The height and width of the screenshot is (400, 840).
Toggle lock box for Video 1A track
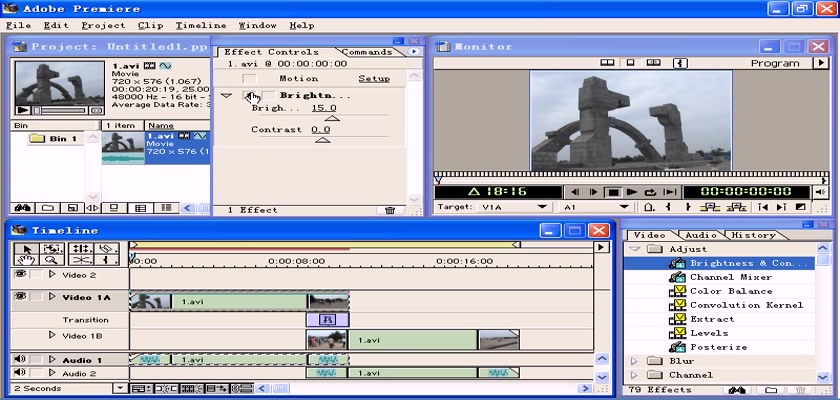[x=36, y=297]
